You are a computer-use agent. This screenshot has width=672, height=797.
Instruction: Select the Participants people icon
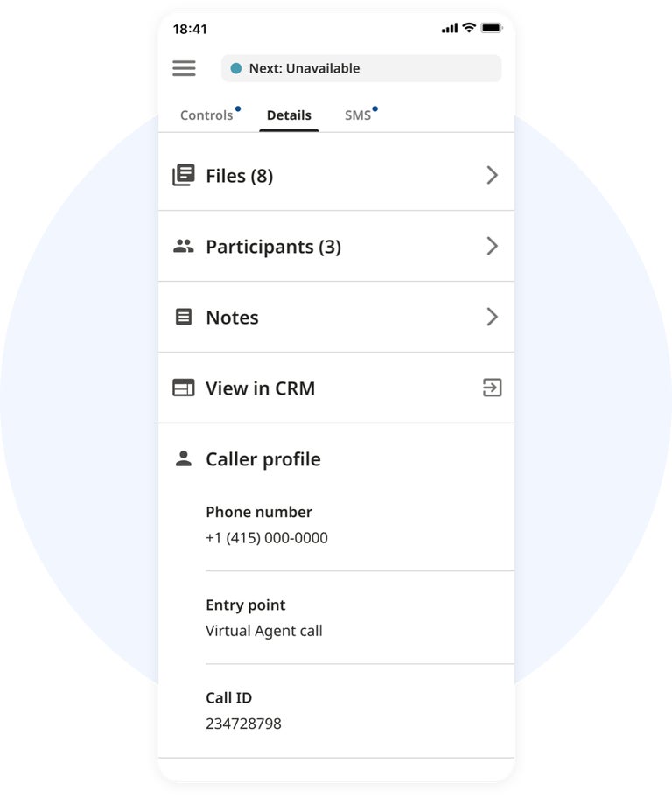pos(183,246)
